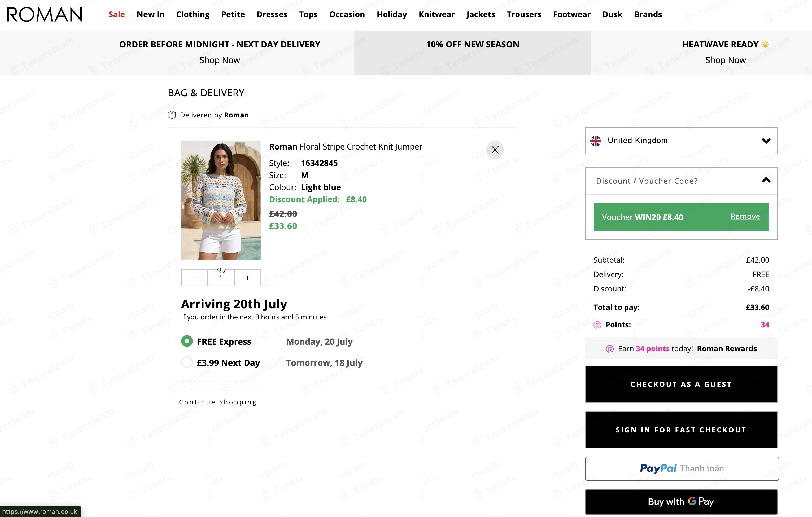Remove the WIN20 voucher

coord(745,216)
